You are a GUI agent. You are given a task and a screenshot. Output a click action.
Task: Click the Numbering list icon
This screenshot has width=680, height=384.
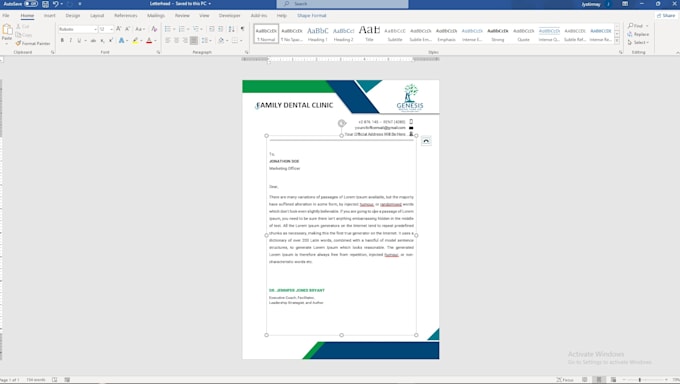pyautogui.click(x=182, y=29)
